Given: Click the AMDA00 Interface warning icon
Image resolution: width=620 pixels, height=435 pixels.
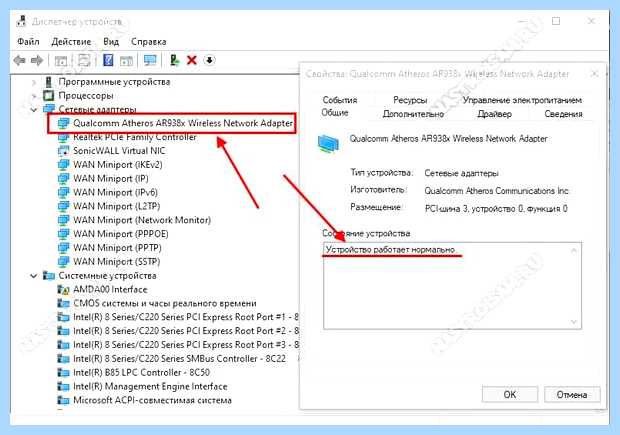Looking at the screenshot, I should pyautogui.click(x=63, y=289).
